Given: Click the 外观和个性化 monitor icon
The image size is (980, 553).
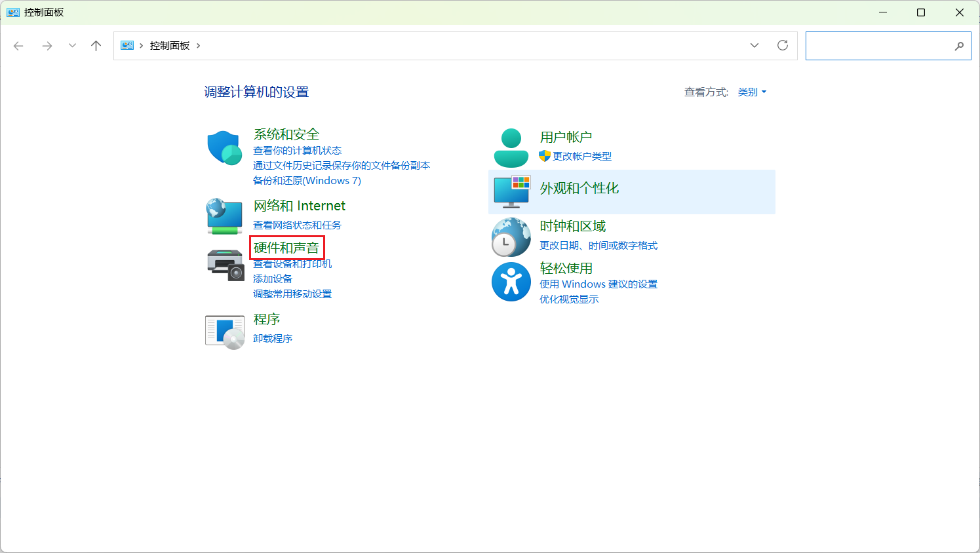Looking at the screenshot, I should (511, 192).
